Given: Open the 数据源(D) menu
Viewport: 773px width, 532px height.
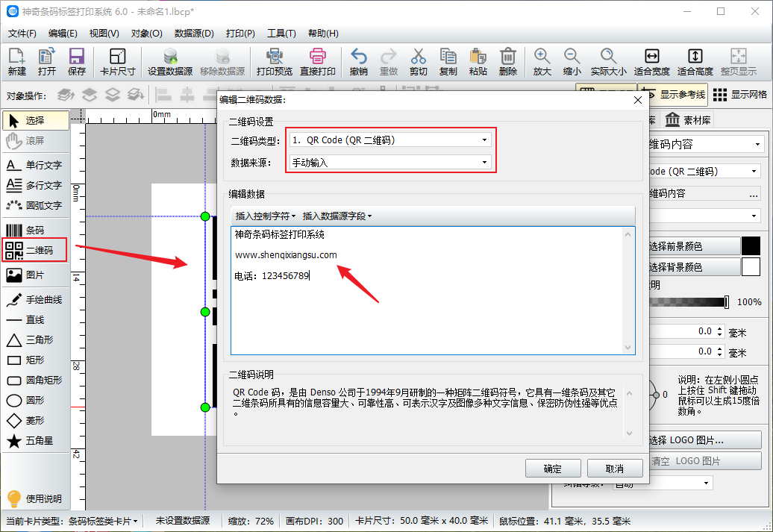Looking at the screenshot, I should (x=194, y=34).
